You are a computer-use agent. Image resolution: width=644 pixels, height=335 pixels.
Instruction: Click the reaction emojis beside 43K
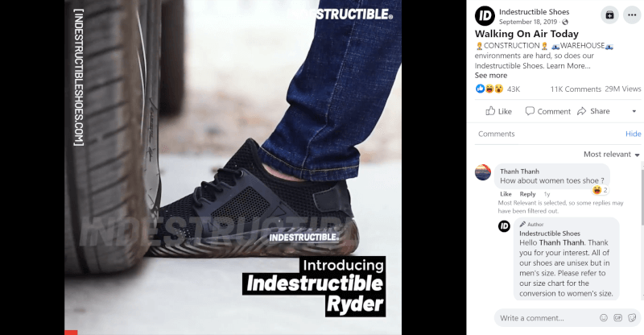489,89
